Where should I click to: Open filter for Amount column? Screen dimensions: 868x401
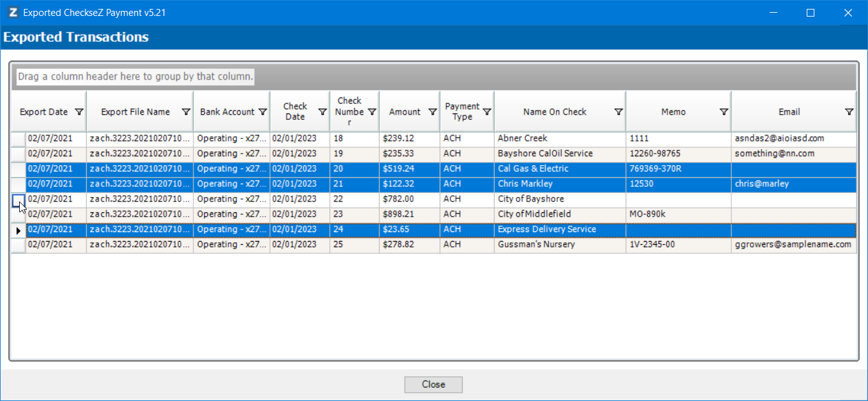click(x=432, y=112)
